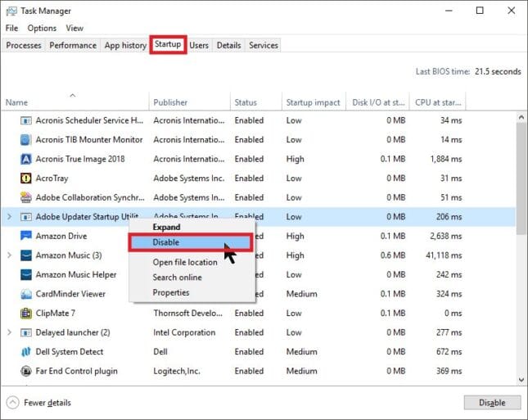Open the File menu
The image size is (528, 420).
point(11,28)
